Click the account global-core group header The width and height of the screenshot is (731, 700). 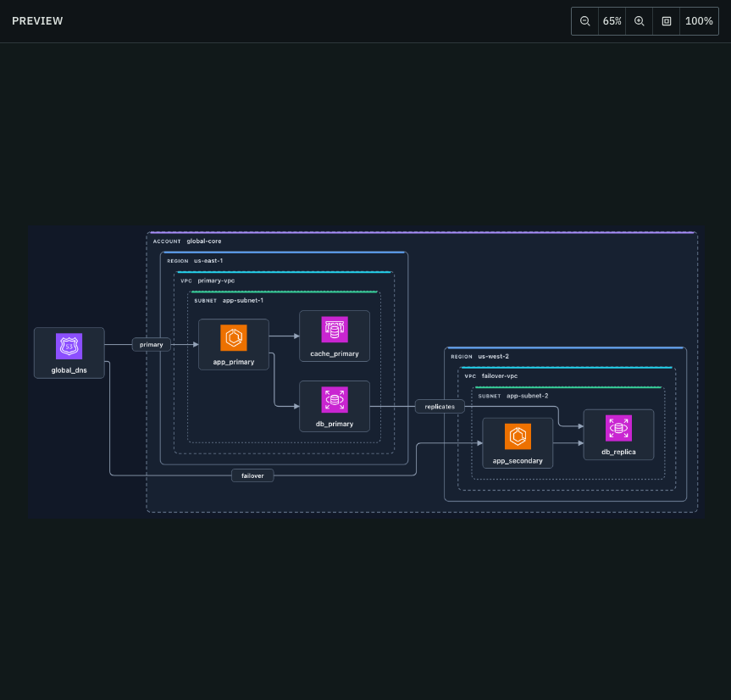coord(187,242)
